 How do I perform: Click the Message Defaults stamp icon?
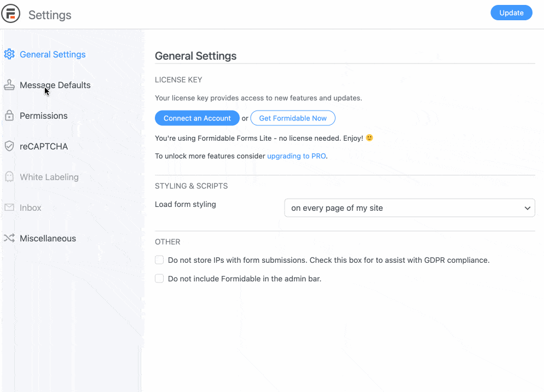pyautogui.click(x=9, y=85)
